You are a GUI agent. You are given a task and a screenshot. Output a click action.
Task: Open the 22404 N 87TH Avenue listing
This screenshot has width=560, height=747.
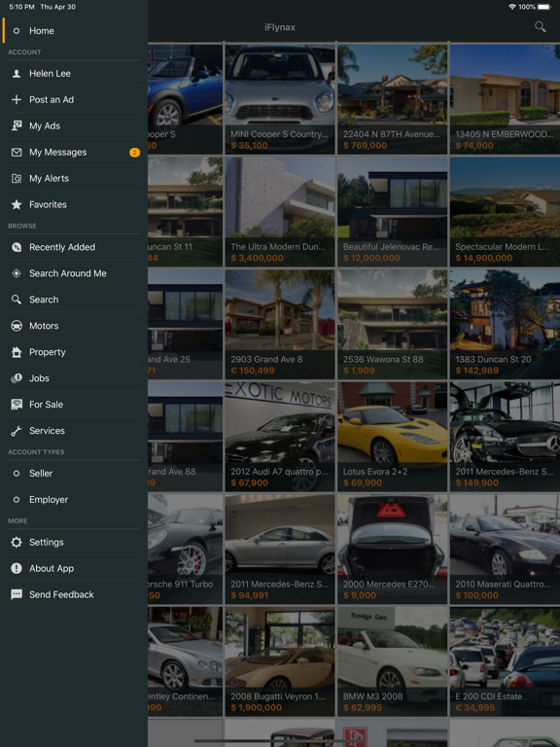point(393,99)
